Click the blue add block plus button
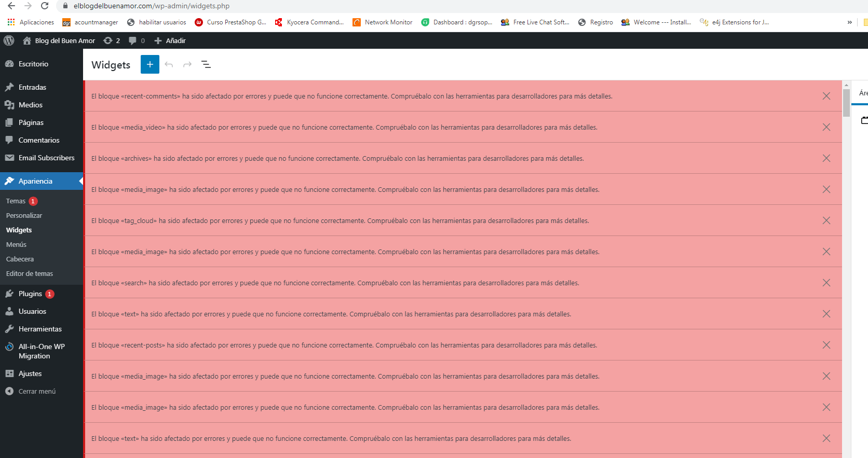This screenshot has width=868, height=458. pyautogui.click(x=150, y=64)
